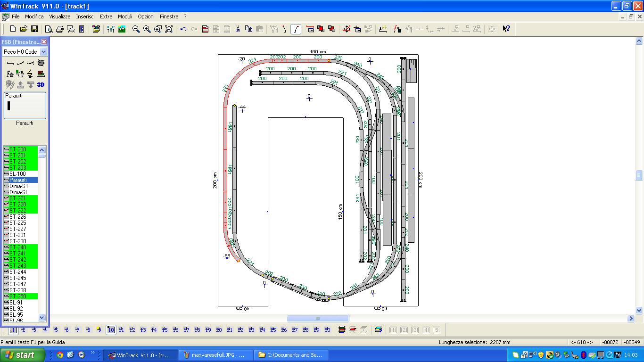
Task: Select ST-231 in the track list
Action: [21, 235]
